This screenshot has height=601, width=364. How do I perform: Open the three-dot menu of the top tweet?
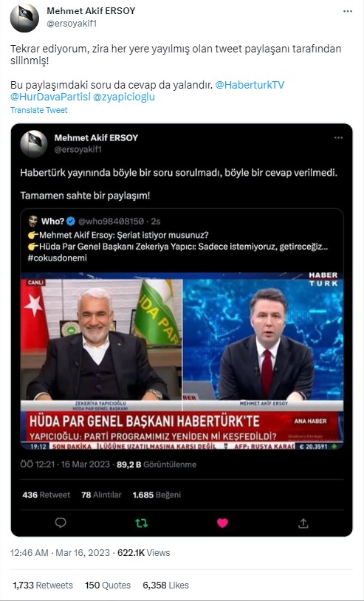[x=348, y=12]
